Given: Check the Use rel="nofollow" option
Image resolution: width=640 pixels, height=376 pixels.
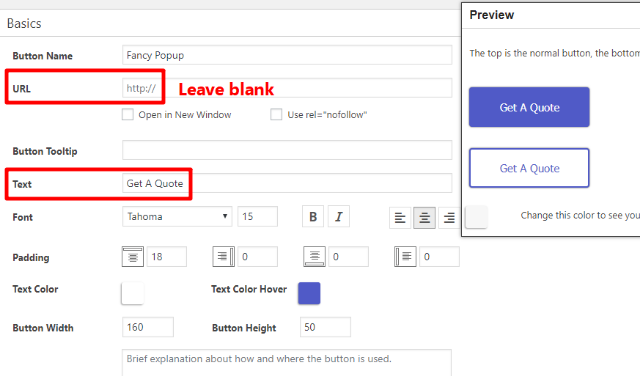Looking at the screenshot, I should [x=276, y=114].
